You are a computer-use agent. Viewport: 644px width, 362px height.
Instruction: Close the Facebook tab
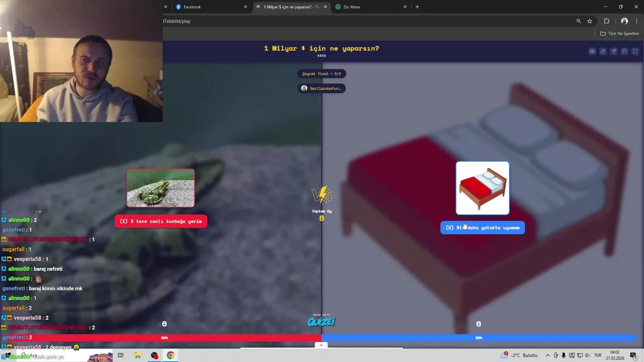[x=246, y=7]
